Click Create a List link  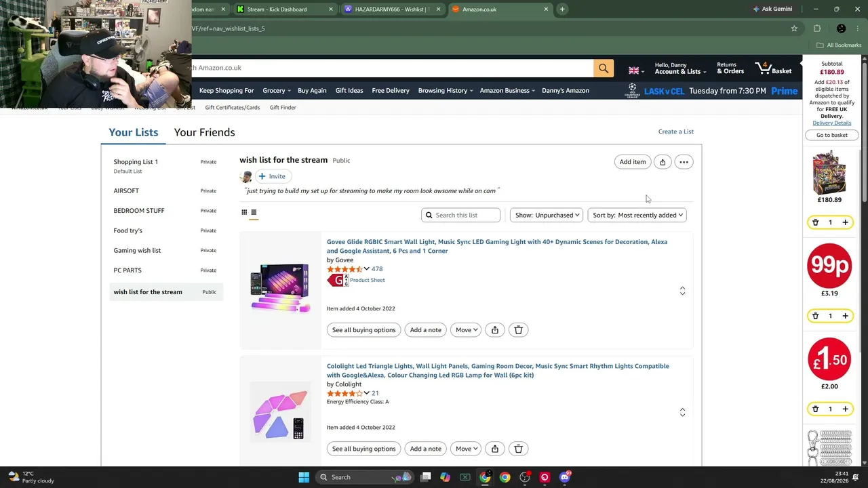[x=676, y=131]
